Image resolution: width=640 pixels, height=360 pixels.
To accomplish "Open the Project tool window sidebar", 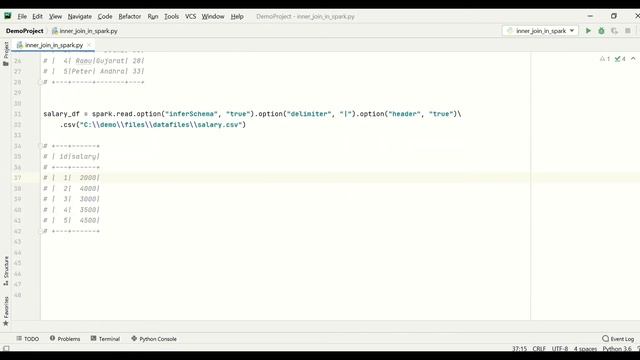I will [6, 53].
